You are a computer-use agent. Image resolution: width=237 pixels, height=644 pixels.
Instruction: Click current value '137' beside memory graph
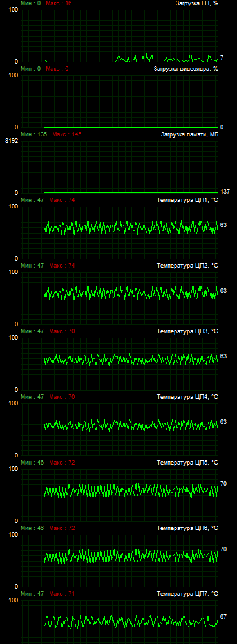pos(225,192)
